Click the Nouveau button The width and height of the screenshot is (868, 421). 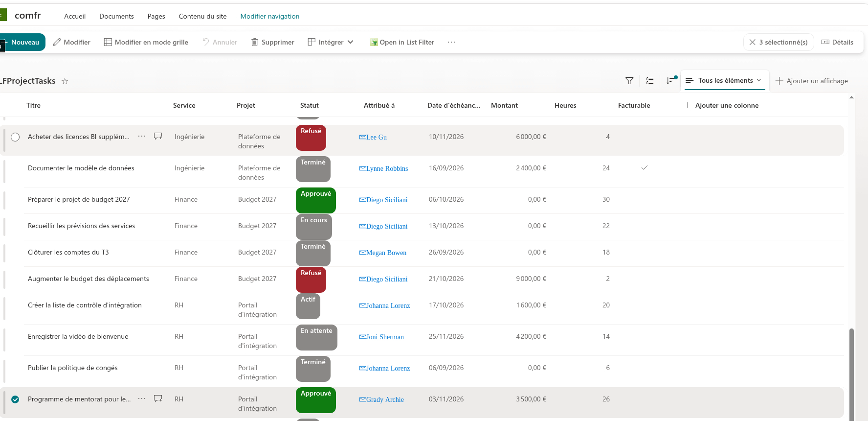(22, 42)
